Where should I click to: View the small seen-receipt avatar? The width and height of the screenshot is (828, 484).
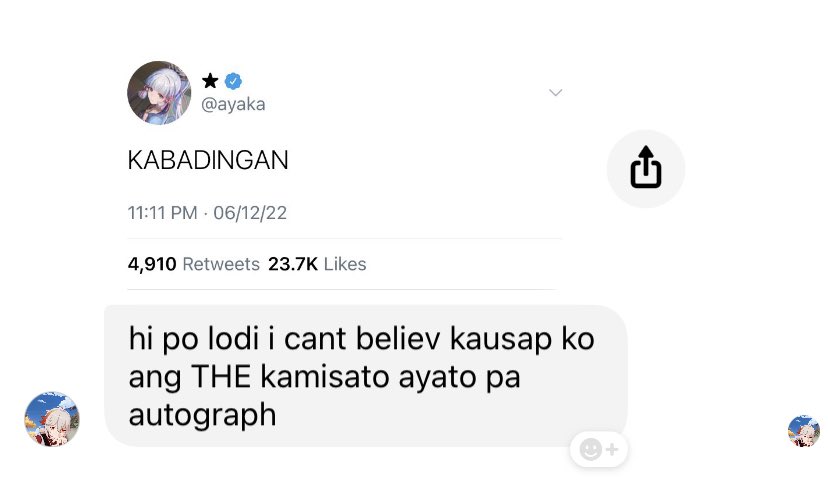point(804,431)
